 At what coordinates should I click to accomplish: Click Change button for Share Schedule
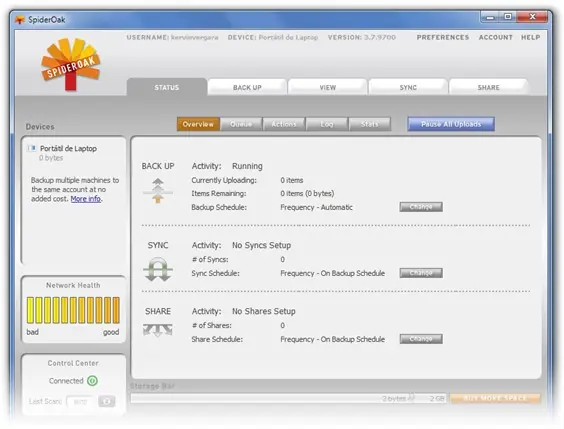coord(421,339)
